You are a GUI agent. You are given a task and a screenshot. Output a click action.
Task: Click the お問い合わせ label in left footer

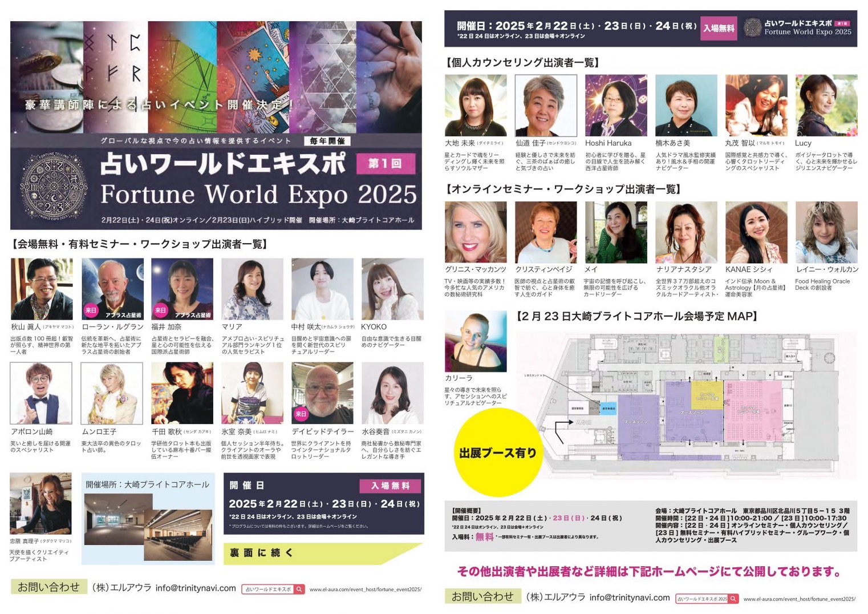click(48, 587)
